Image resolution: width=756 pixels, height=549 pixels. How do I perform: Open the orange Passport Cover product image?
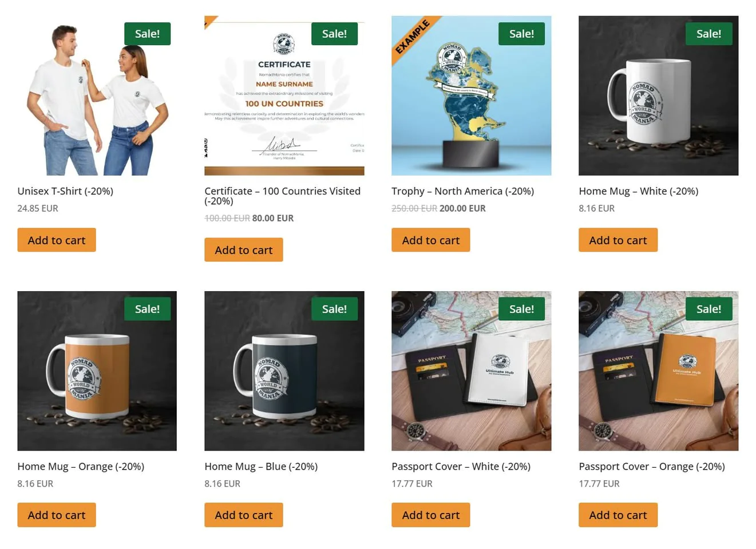(x=659, y=371)
